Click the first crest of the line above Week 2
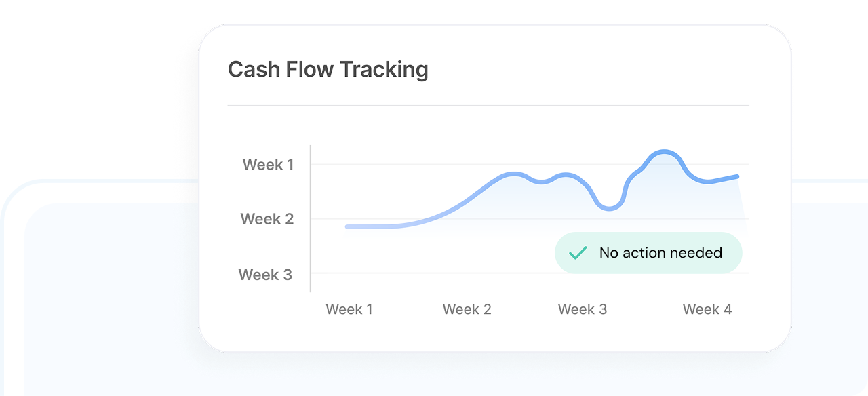This screenshot has width=868, height=396. (513, 174)
